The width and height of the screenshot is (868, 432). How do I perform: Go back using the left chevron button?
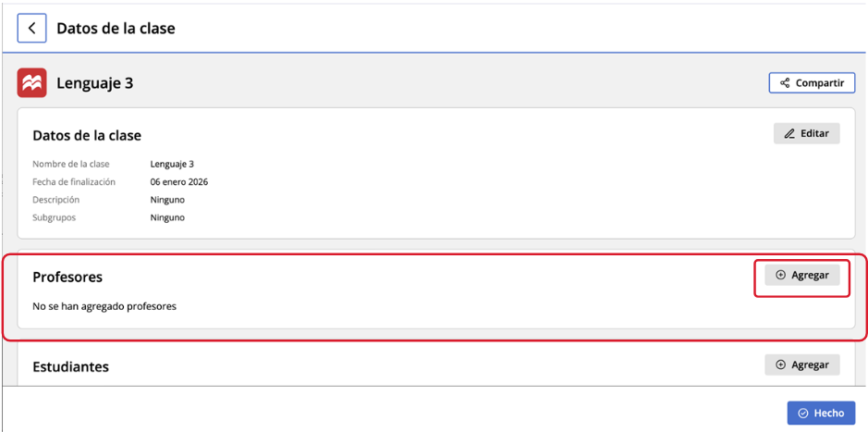pyautogui.click(x=31, y=29)
